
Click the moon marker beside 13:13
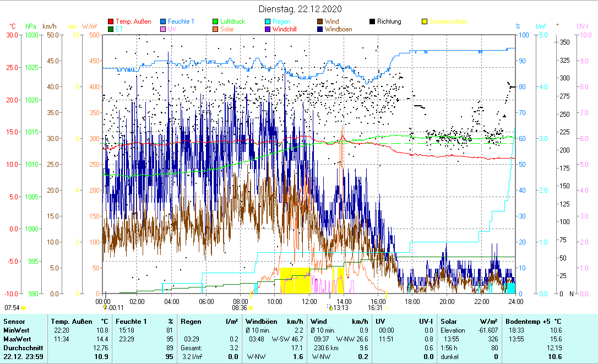pos(330,308)
